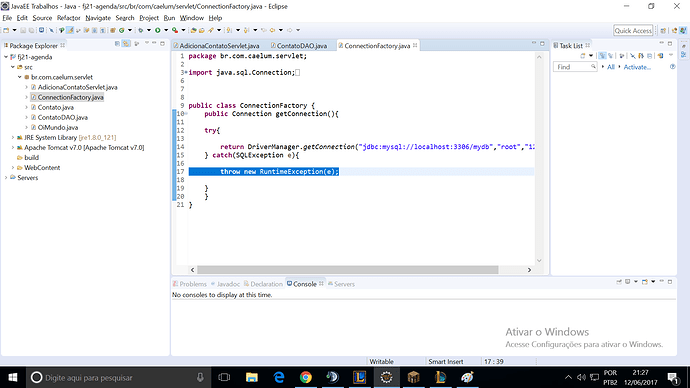This screenshot has width=690, height=388.
Task: Click the Task List help icon
Action: [673, 66]
